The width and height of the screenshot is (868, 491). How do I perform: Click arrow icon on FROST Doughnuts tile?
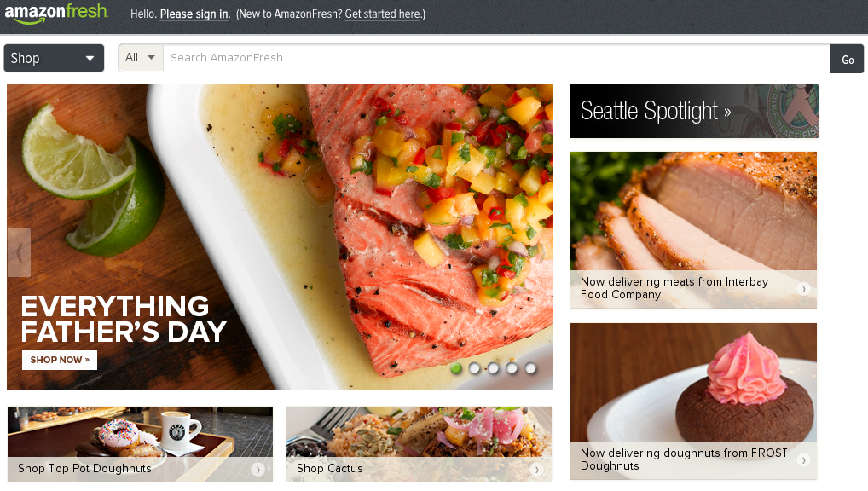pos(803,459)
